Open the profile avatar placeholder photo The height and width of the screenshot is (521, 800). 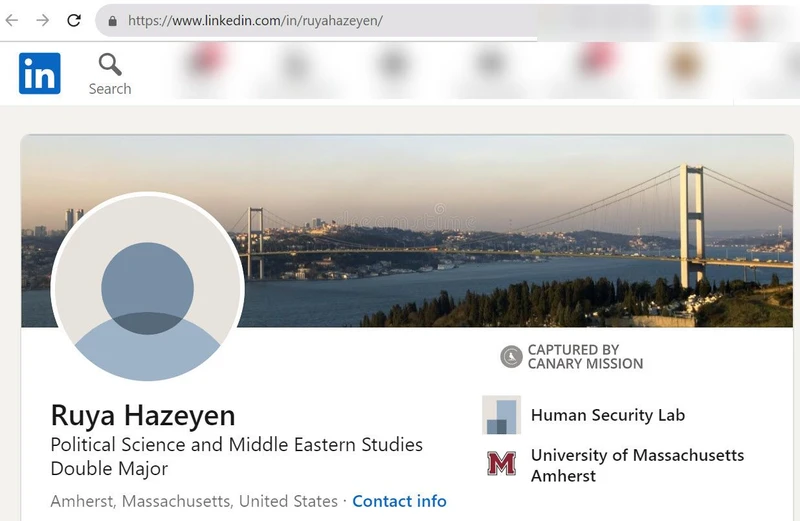click(147, 287)
